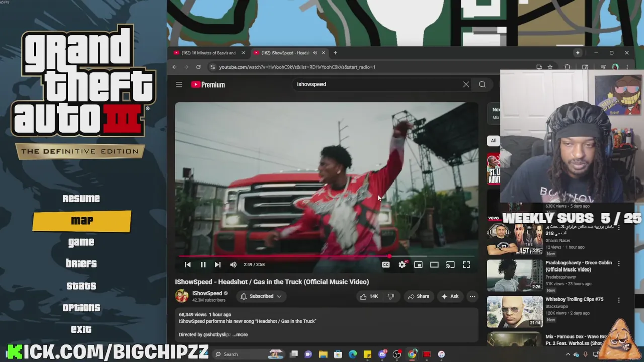
Task: Open Microsoft Store from the taskbar
Action: (338, 355)
